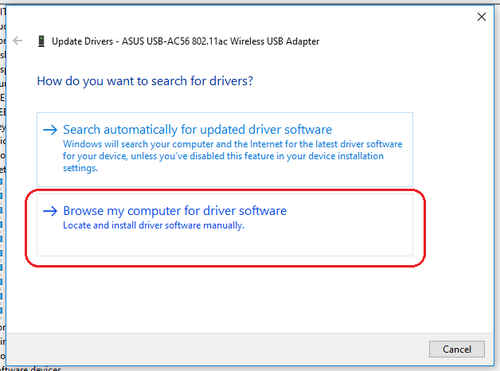Go back using the left arrow
The width and height of the screenshot is (500, 371).
(17, 41)
